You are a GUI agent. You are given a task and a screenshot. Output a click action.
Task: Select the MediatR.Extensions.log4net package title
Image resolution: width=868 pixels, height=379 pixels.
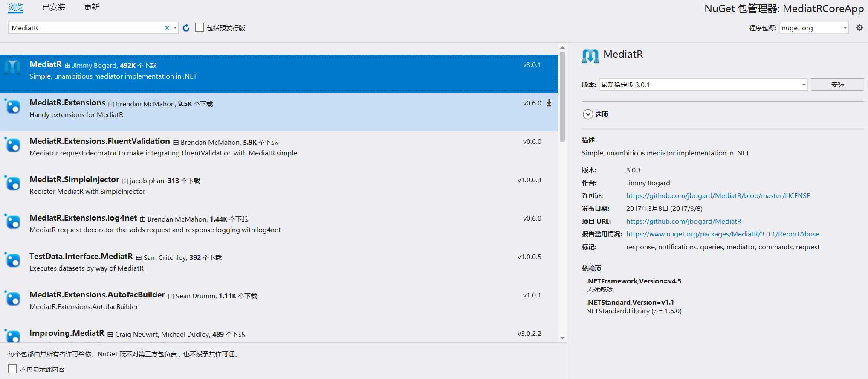click(x=83, y=218)
